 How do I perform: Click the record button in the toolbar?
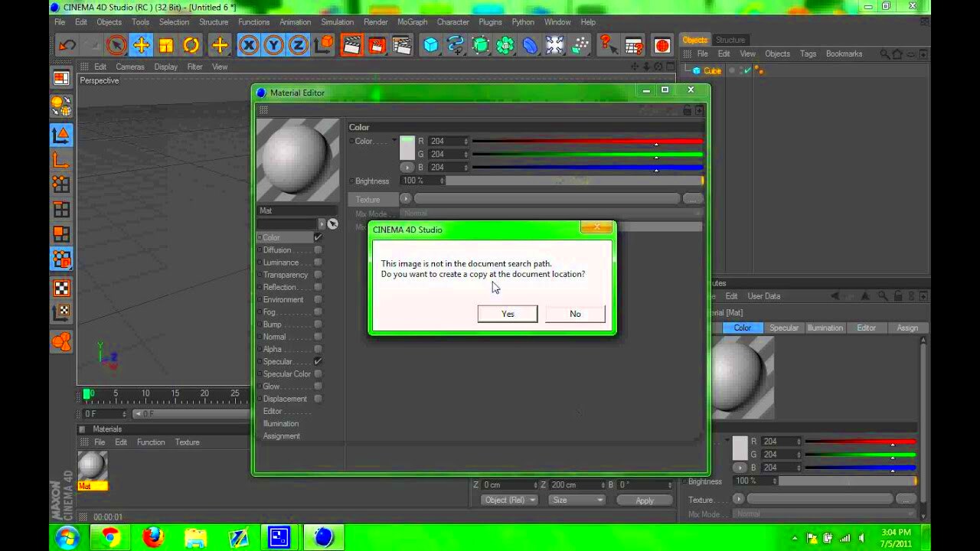tap(662, 45)
